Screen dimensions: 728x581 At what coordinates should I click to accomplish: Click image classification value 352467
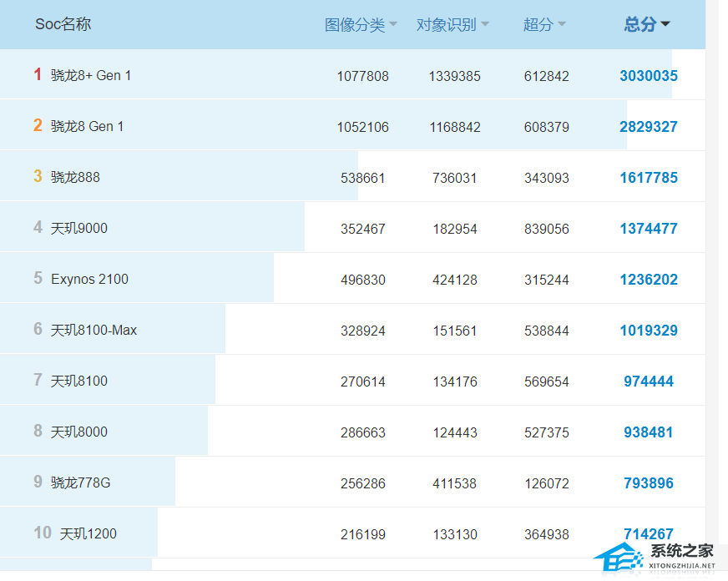[362, 230]
